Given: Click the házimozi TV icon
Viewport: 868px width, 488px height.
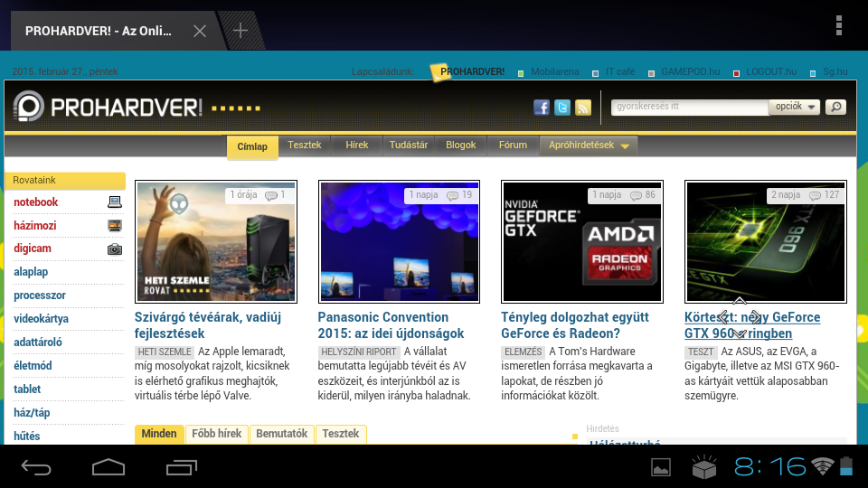Looking at the screenshot, I should (115, 225).
